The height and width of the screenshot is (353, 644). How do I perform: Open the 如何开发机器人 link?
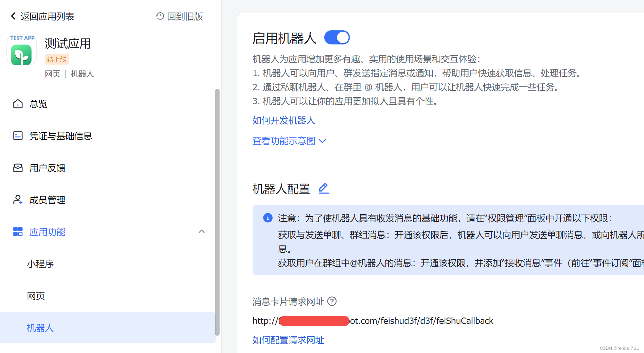[283, 121]
